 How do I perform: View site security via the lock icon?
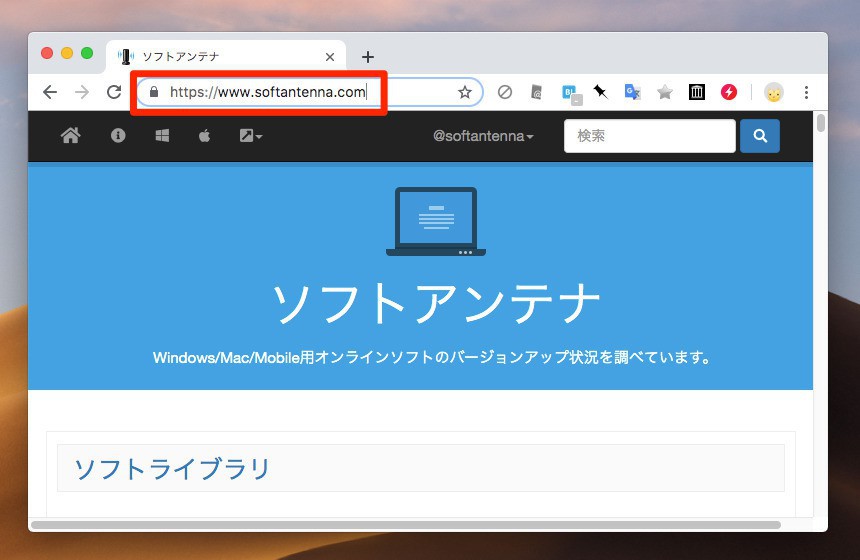(x=154, y=92)
